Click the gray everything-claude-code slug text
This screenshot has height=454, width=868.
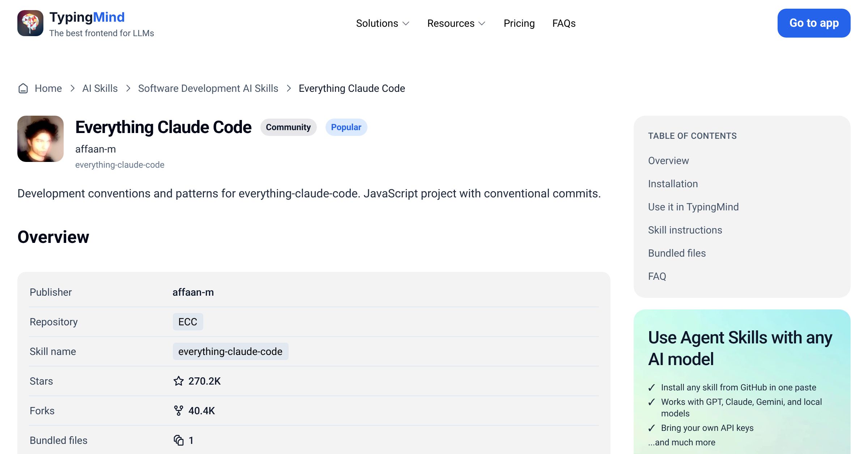(120, 165)
